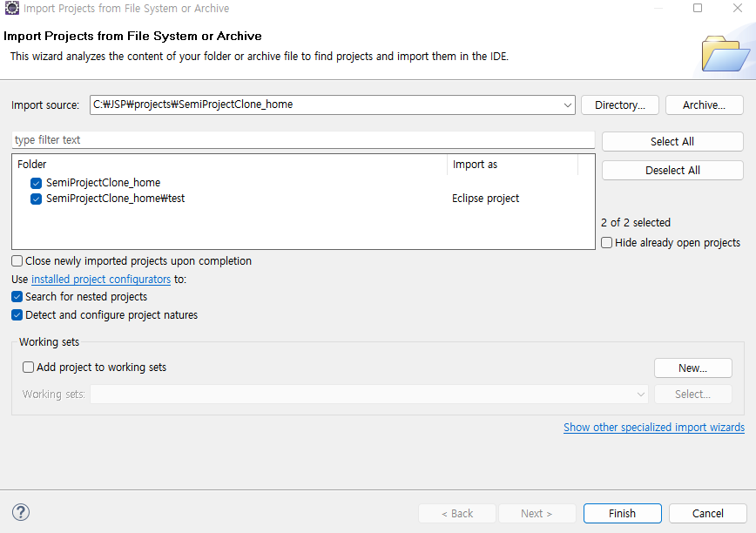Enable Close newly imported projects upon completion
Screen dimensions: 756x533
point(17,261)
